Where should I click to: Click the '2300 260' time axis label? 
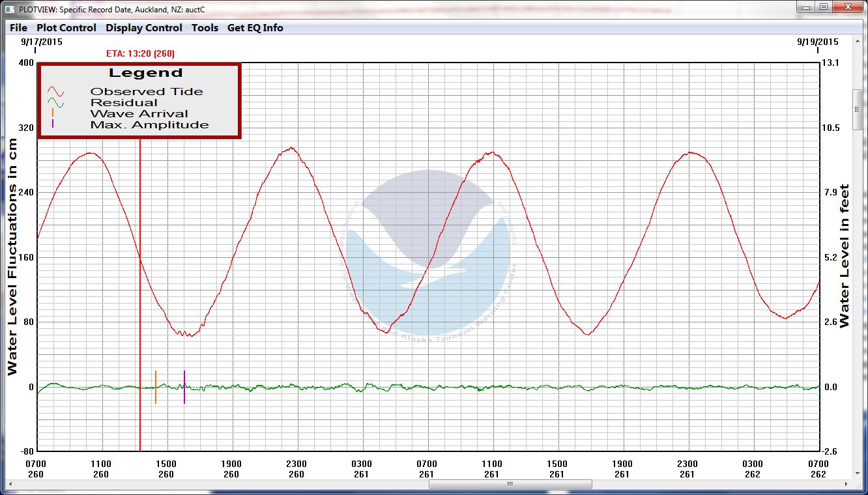297,469
